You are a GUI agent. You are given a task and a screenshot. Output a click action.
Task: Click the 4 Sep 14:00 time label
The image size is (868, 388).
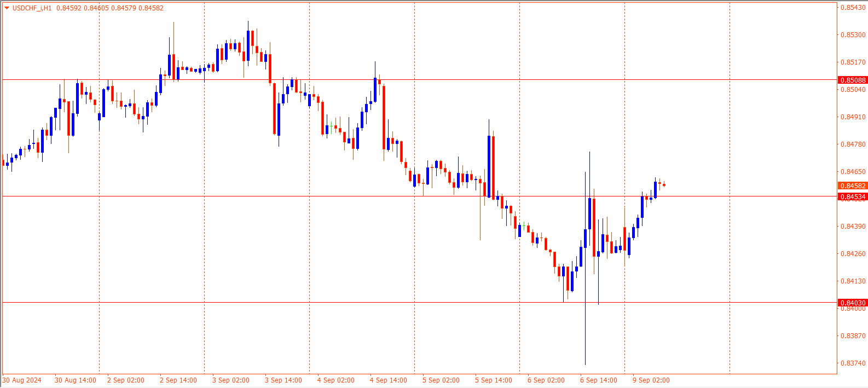pos(389,380)
